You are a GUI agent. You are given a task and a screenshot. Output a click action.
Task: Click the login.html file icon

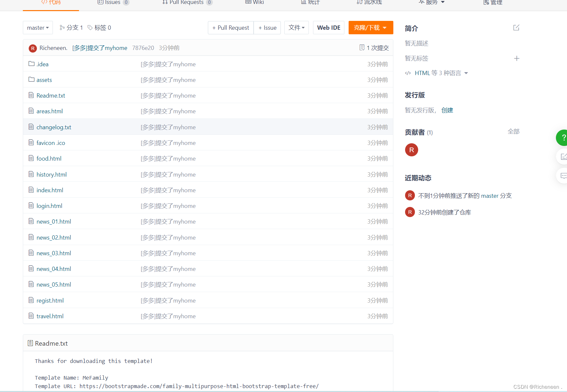(x=31, y=205)
